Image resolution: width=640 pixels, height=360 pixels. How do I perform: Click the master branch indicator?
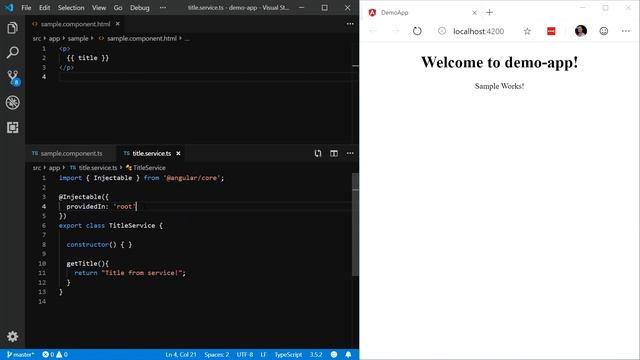[x=20, y=354]
